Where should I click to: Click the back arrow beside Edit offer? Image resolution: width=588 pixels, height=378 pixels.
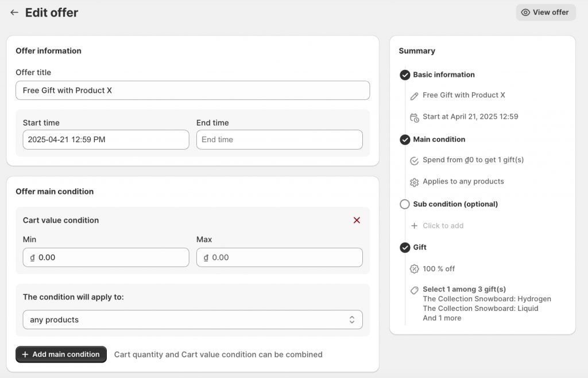[14, 13]
